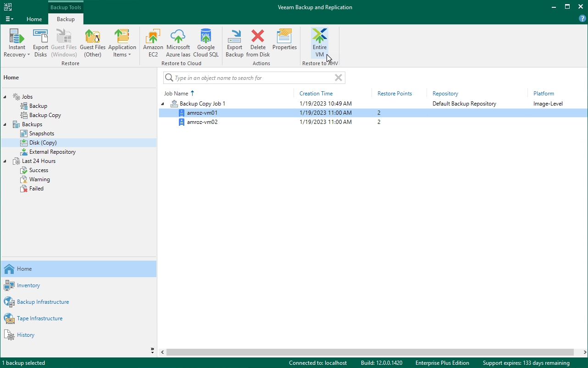This screenshot has height=368, width=588.
Task: Click Entire VM restore to AHV
Action: coord(320,43)
